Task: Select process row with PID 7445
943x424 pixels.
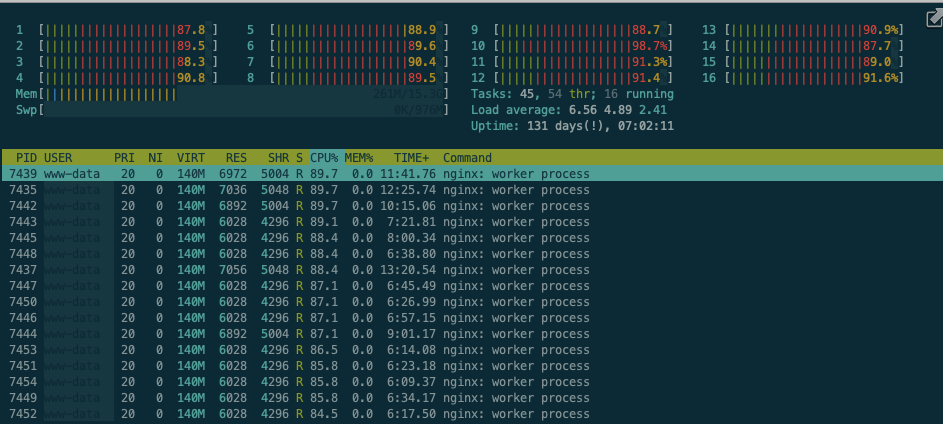Action: click(472, 238)
